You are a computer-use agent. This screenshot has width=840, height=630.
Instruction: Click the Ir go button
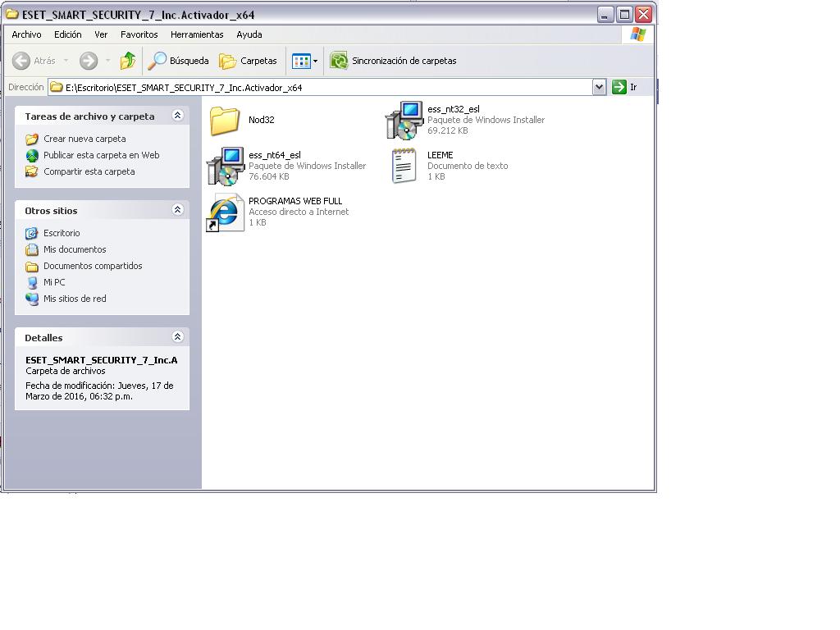pyautogui.click(x=624, y=87)
